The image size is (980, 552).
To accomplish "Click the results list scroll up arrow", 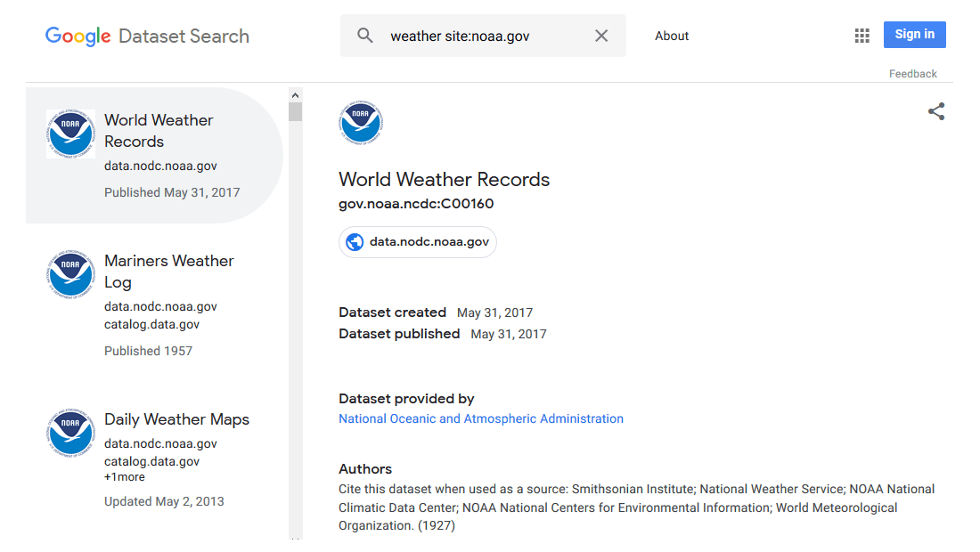I will (296, 95).
